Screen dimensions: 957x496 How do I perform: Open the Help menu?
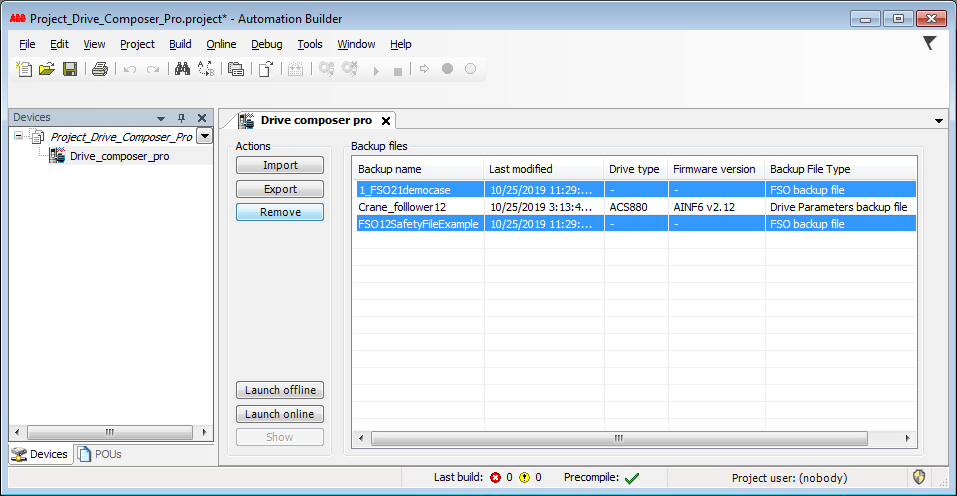tap(401, 44)
